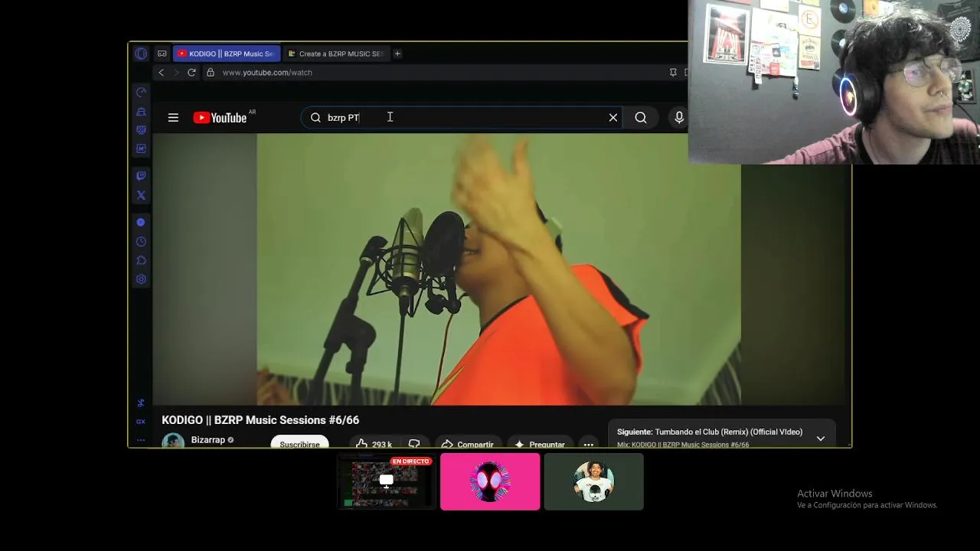This screenshot has width=980, height=551.
Task: Expand the Siguiente playlist panel chevron
Action: pyautogui.click(x=821, y=439)
